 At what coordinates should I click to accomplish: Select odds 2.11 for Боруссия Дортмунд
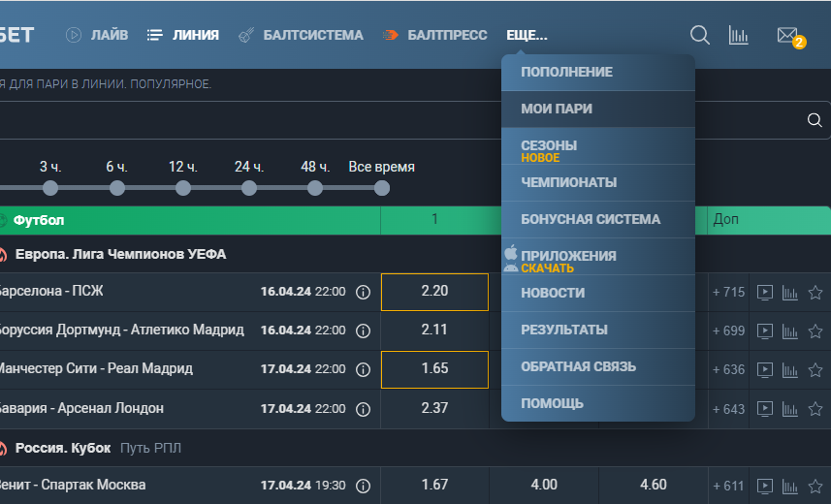434,331
